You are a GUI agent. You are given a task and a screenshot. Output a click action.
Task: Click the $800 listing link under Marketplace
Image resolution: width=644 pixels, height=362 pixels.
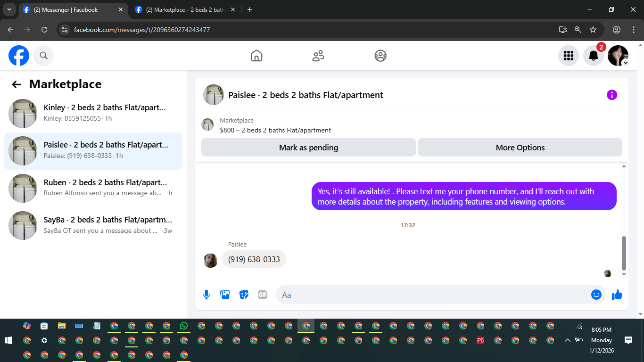click(275, 130)
